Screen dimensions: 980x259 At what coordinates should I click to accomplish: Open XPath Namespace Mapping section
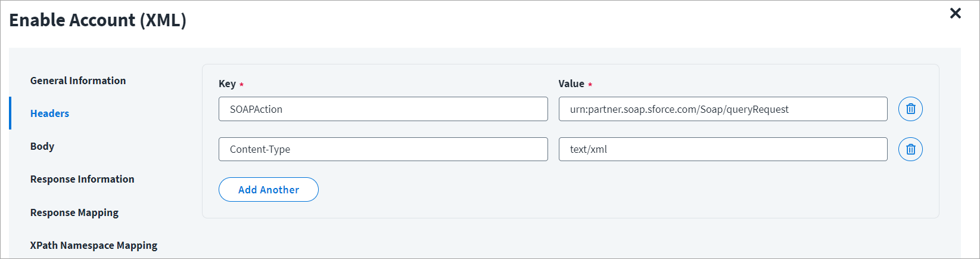pos(94,245)
